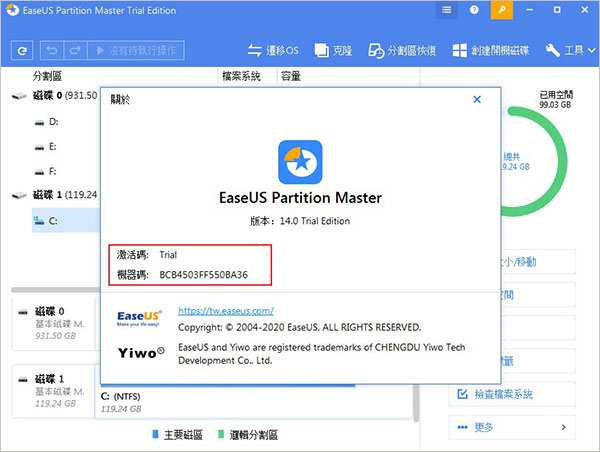Click the 容量 column header
The height and width of the screenshot is (452, 600).
click(290, 76)
